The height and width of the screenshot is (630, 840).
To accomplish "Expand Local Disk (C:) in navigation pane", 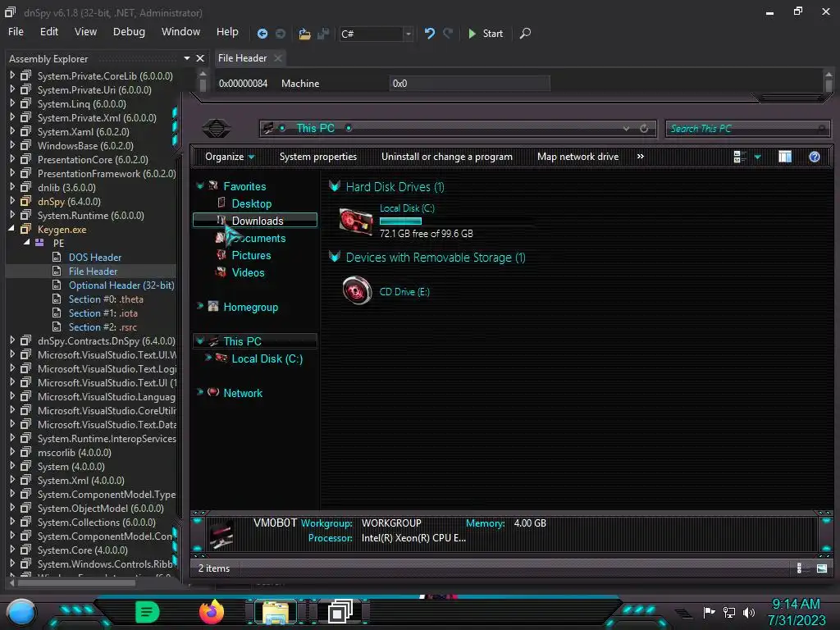I will 208,358.
